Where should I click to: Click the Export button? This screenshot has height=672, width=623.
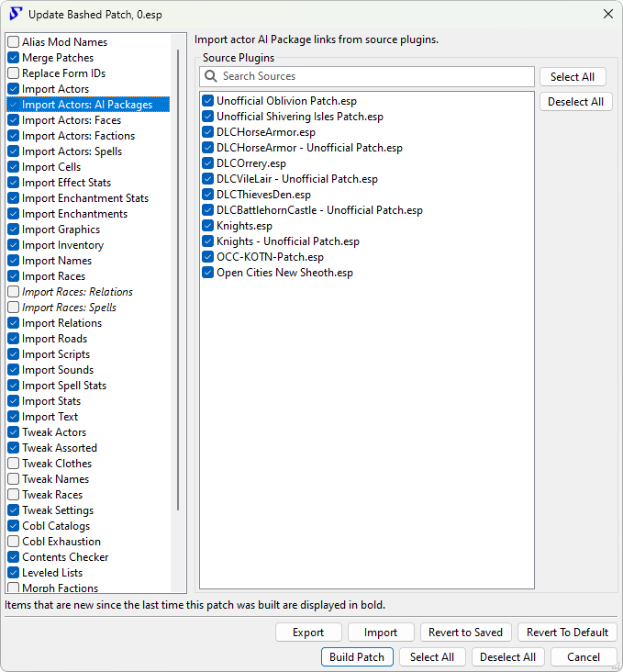point(308,633)
